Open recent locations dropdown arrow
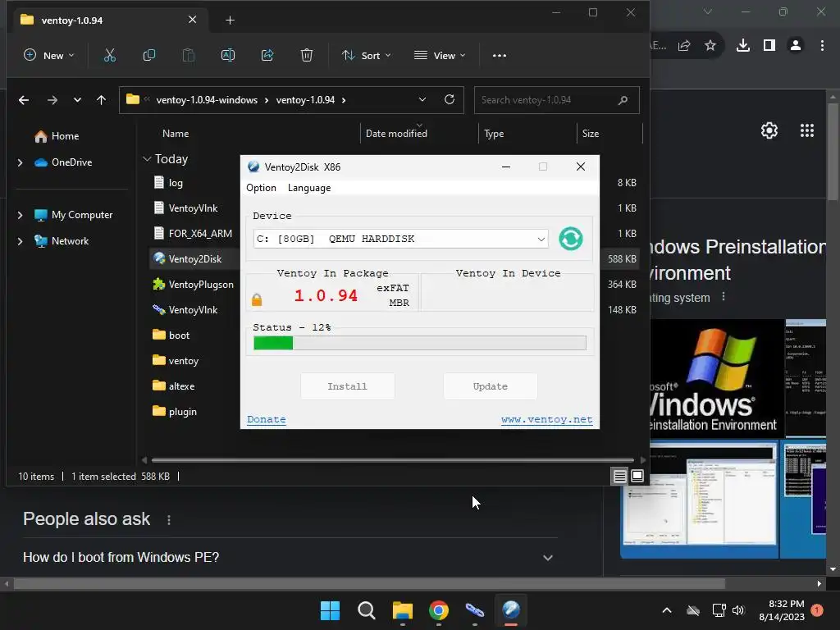The width and height of the screenshot is (840, 630). pos(77,100)
